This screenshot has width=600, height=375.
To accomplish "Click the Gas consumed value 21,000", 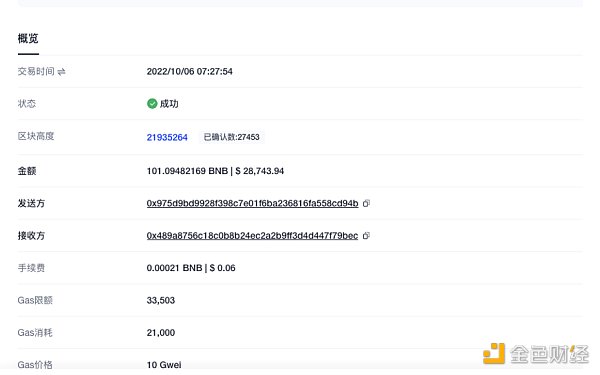I will pos(161,333).
